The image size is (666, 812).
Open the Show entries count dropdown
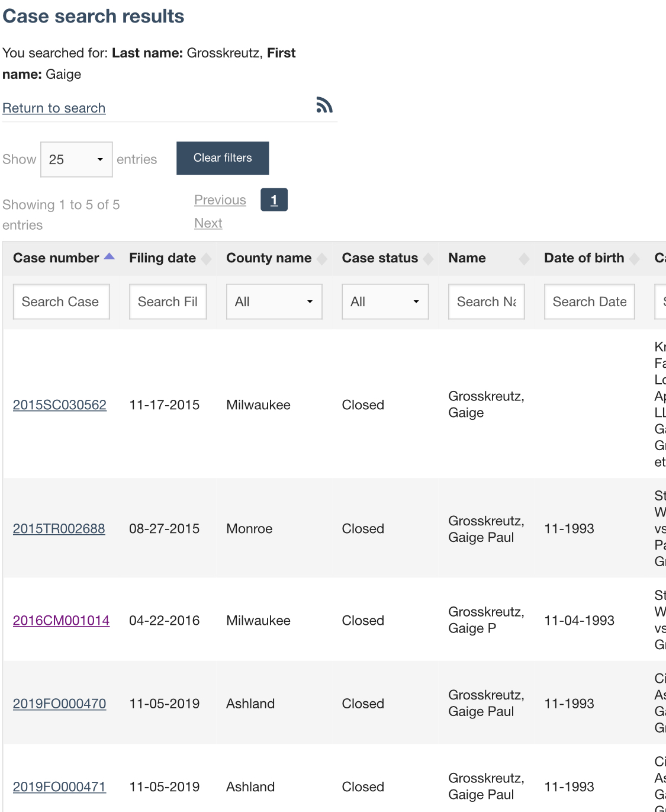click(76, 159)
